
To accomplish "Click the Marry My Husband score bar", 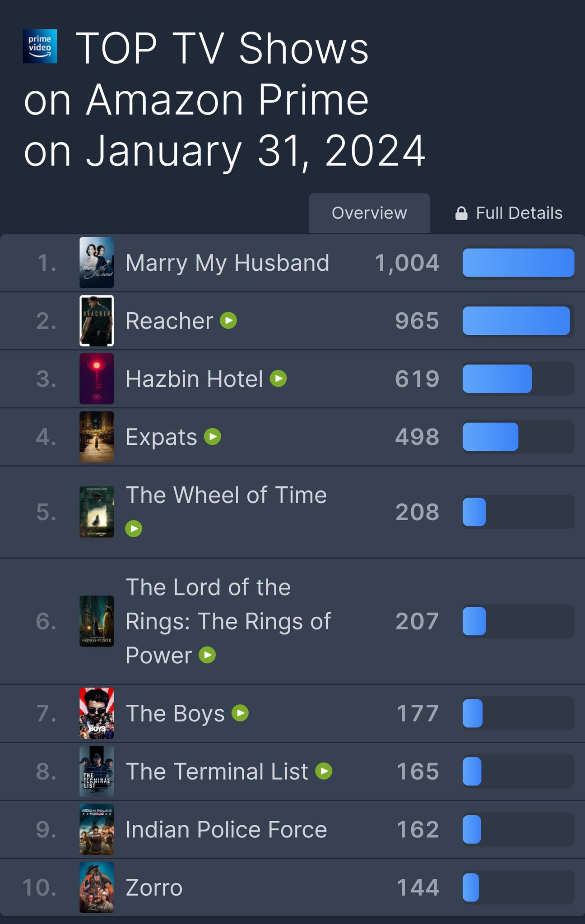I will click(x=518, y=263).
